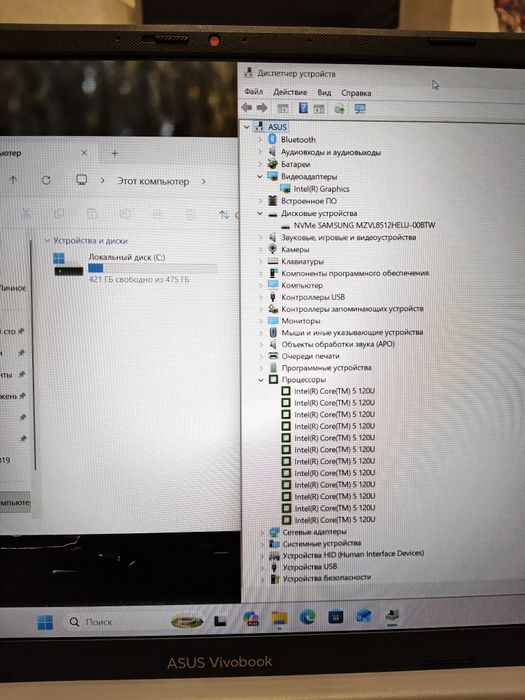Screen dimensions: 525x700
Task: Collapse the Устройства и диски group
Action: tap(47, 241)
